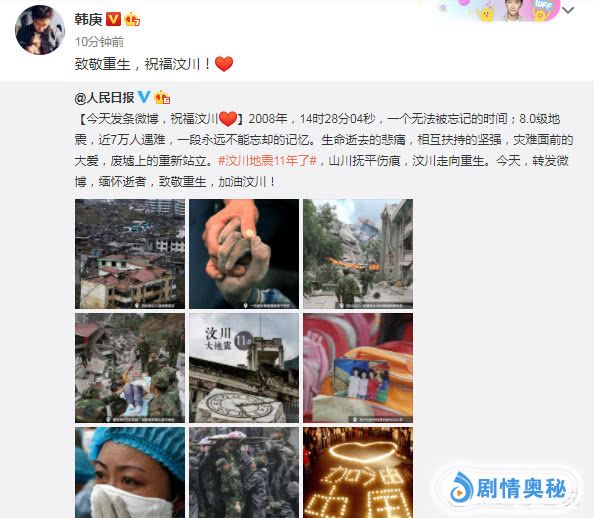Open the collapsed town ruins photo thumbnail
Image resolution: width=594 pixels, height=518 pixels.
(x=130, y=254)
